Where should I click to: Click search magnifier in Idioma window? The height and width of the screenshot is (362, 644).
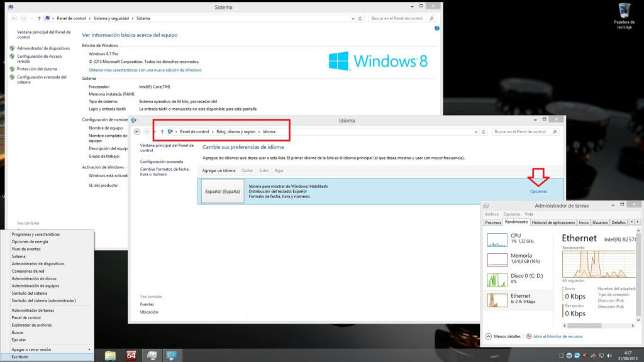click(x=555, y=132)
